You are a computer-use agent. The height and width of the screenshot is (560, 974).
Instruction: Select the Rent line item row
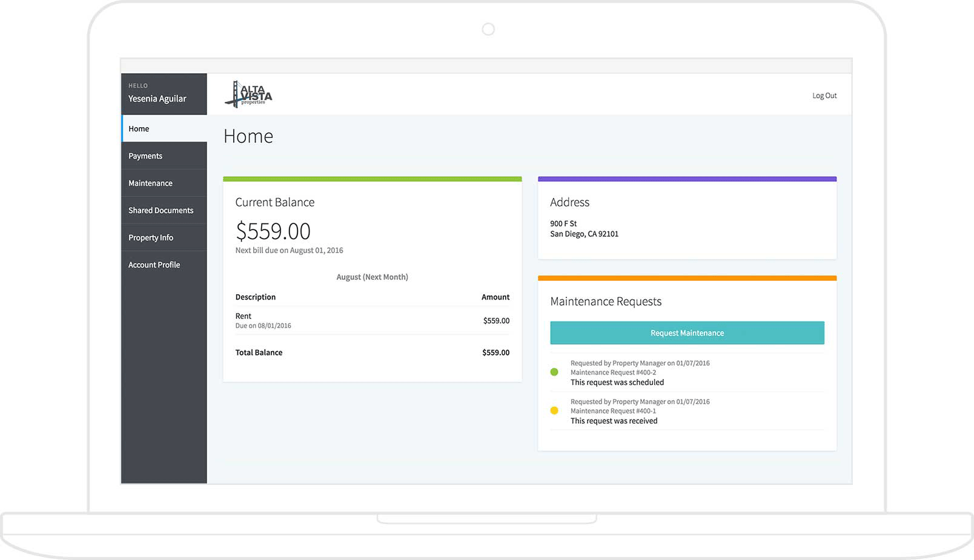tap(372, 320)
